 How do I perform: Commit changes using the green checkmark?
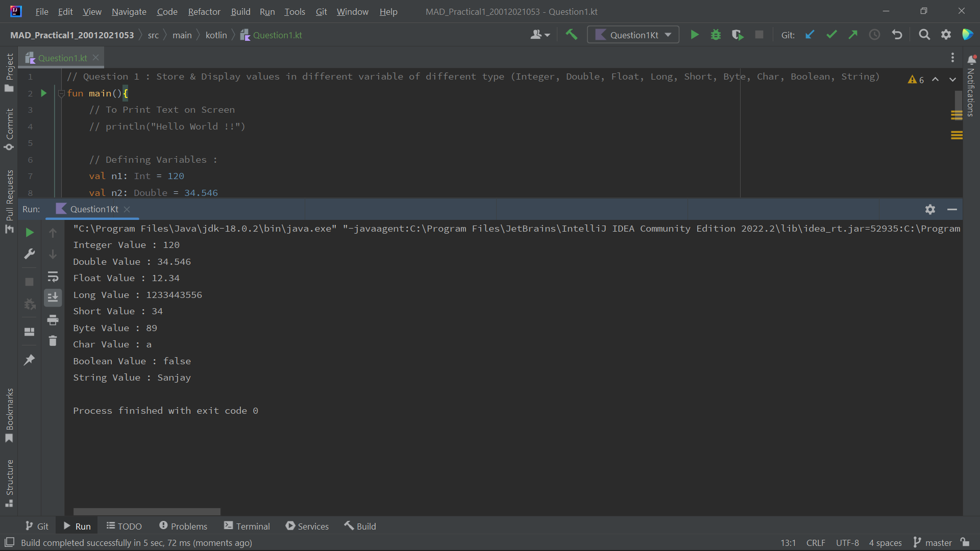pos(831,34)
